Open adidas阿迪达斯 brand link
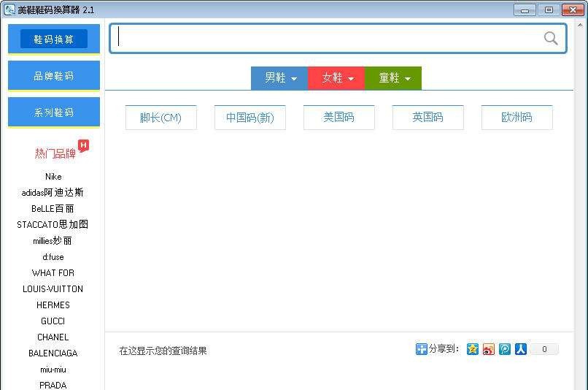This screenshot has width=588, height=390. (x=53, y=193)
